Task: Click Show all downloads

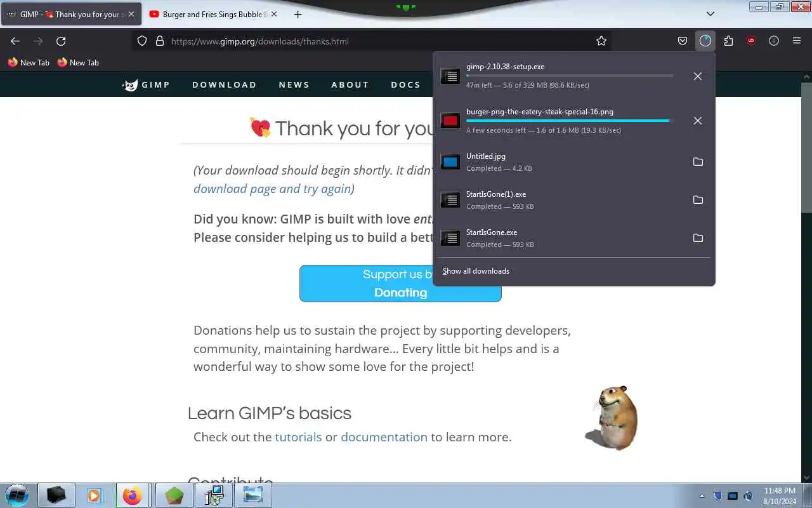Action: point(476,271)
